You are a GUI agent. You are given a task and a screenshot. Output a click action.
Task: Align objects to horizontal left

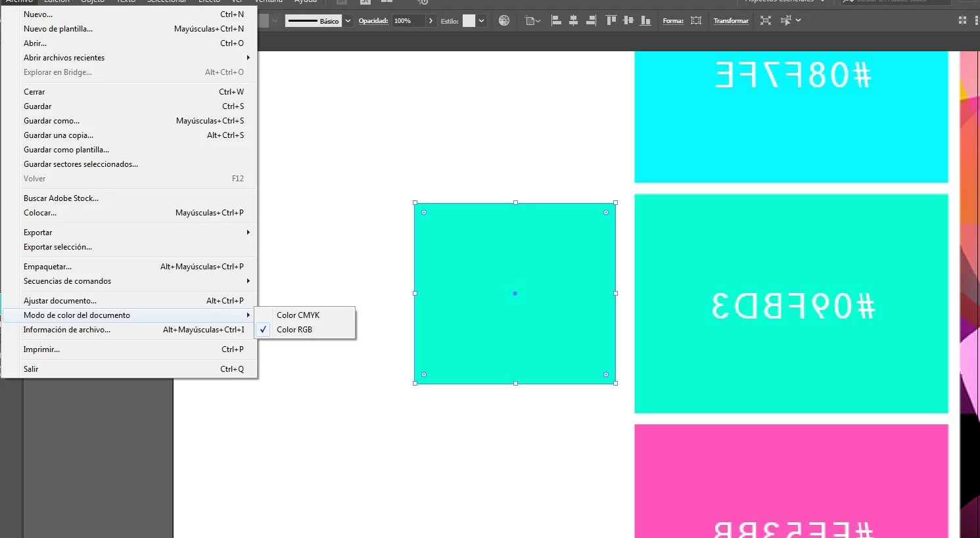[556, 20]
